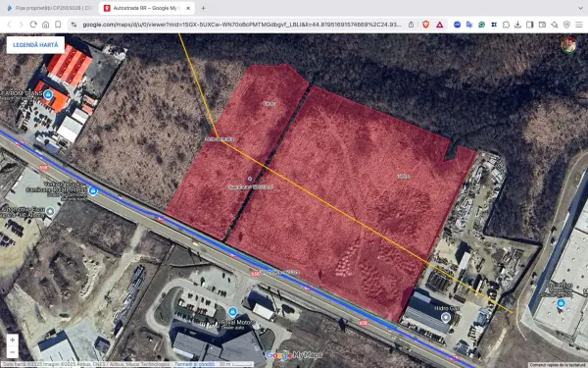
Task: Open the Brave Wallet icon
Action: pos(542,25)
